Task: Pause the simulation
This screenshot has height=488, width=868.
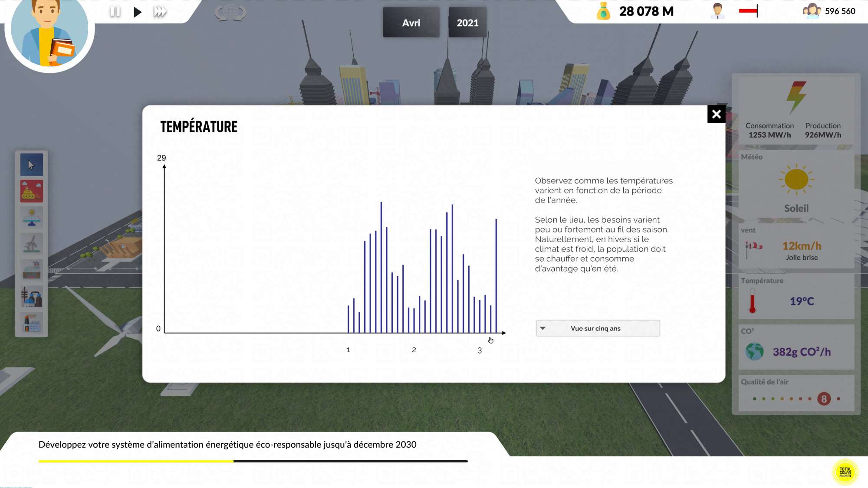Action: 115,12
